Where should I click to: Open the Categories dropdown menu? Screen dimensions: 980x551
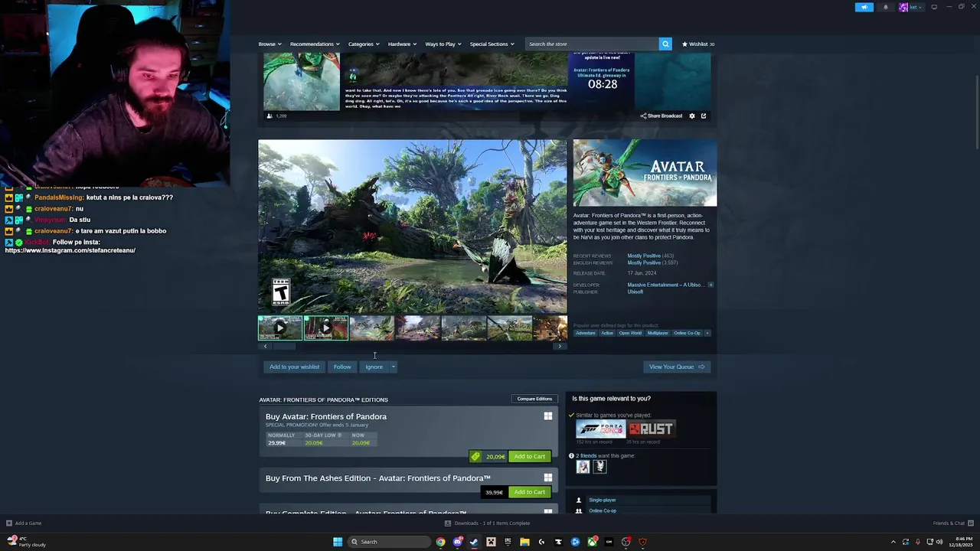tap(364, 44)
